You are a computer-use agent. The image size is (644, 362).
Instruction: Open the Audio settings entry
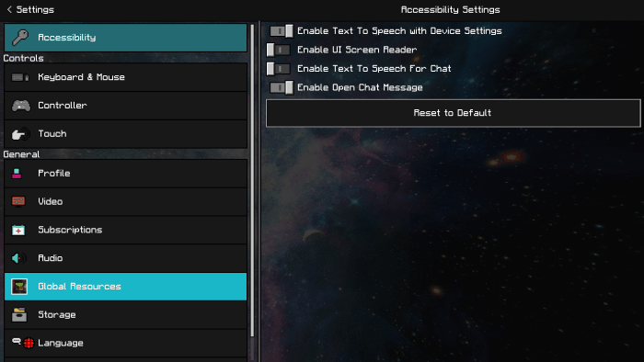tap(126, 258)
